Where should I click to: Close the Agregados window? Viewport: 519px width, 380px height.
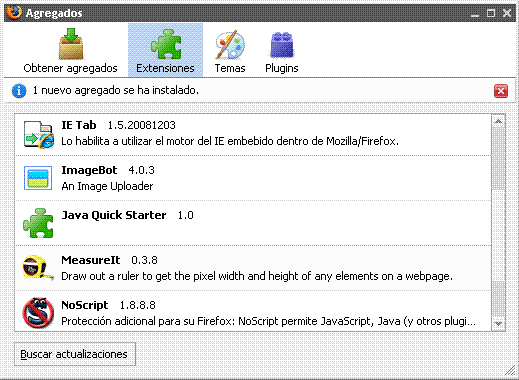coord(507,13)
